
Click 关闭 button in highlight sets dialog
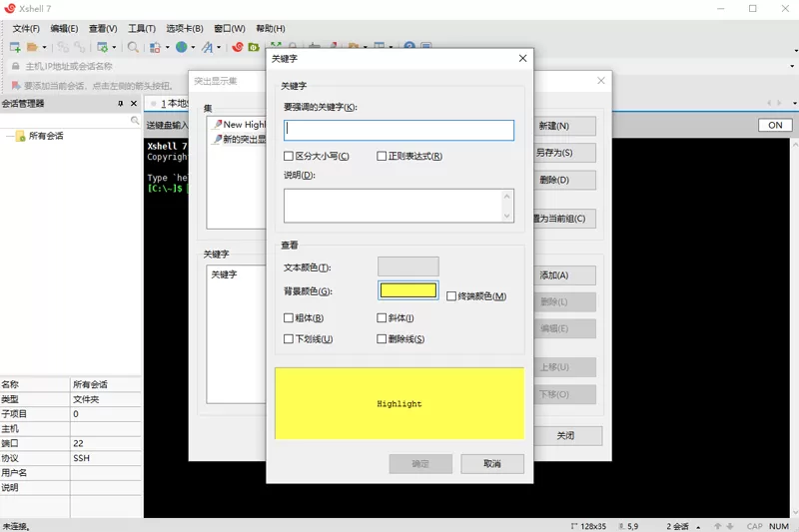(565, 436)
